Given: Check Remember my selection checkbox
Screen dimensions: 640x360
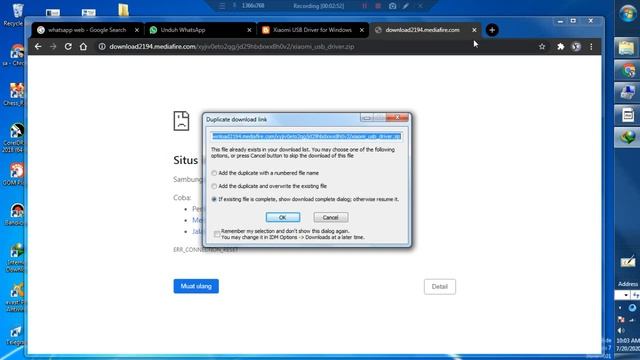Looking at the screenshot, I should click(217, 234).
